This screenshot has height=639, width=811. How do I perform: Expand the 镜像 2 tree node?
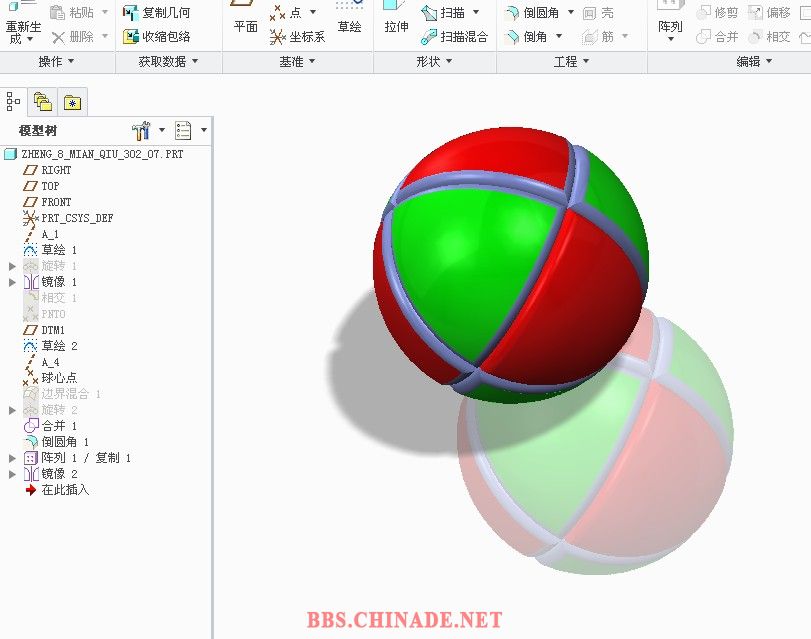pos(12,474)
